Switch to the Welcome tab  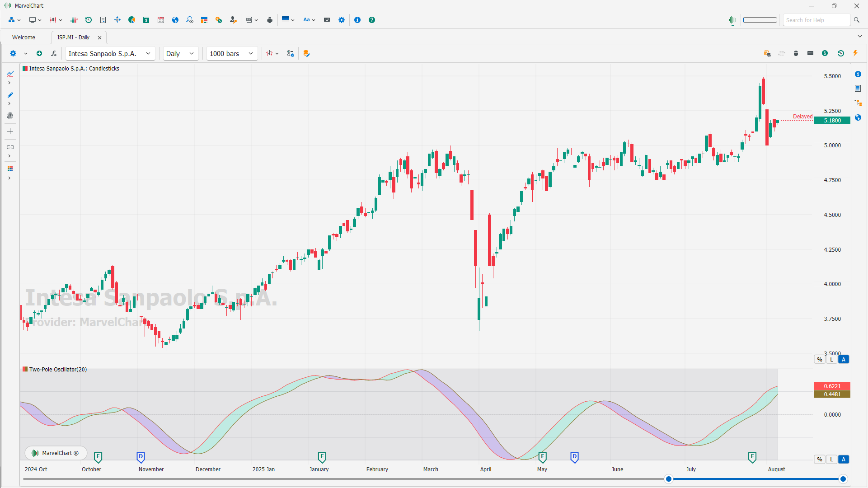click(x=23, y=38)
